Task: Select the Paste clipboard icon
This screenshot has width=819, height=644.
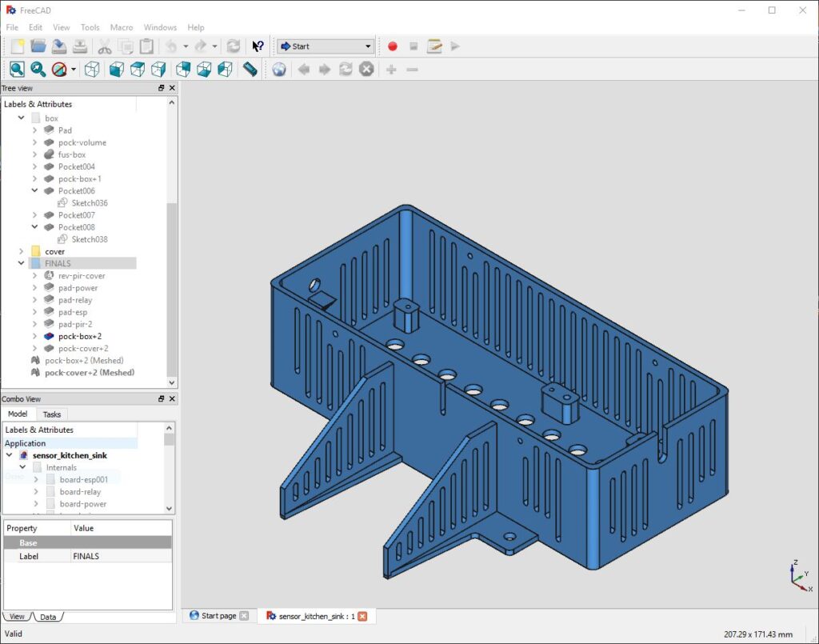Action: [x=147, y=46]
